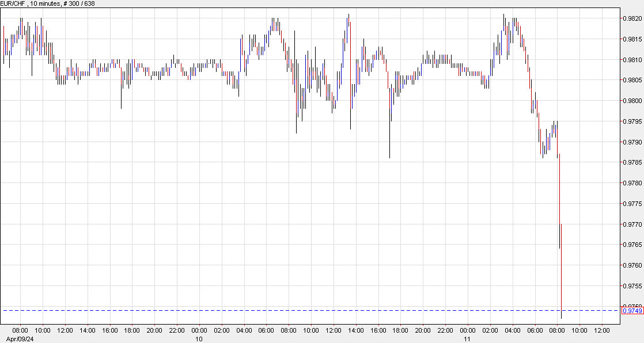Click the 0.9780 price axis label
The image size is (644, 343).
[632, 183]
